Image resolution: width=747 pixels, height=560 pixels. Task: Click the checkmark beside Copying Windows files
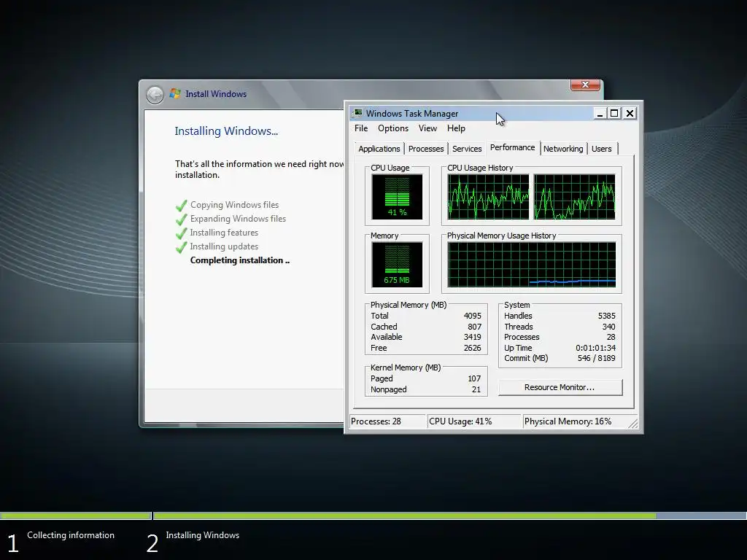click(181, 206)
